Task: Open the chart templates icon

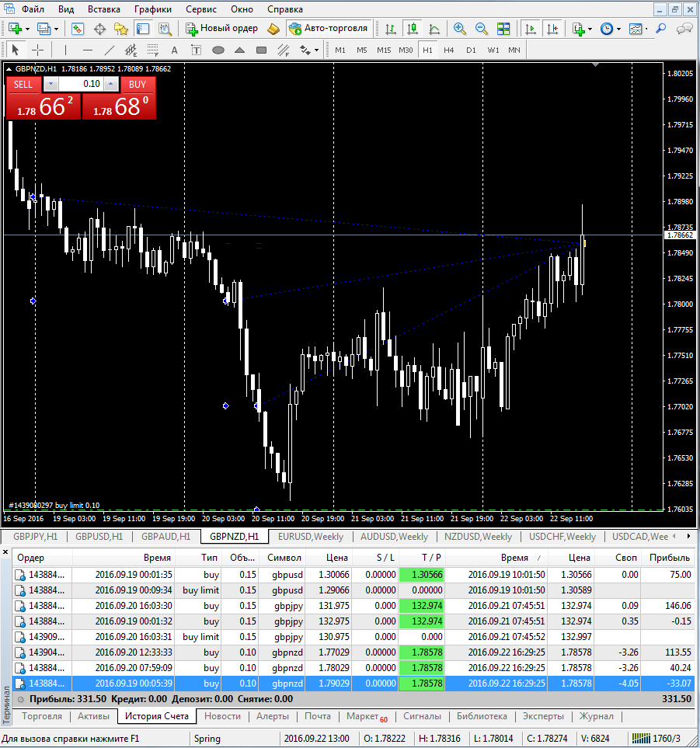Action: (635, 29)
